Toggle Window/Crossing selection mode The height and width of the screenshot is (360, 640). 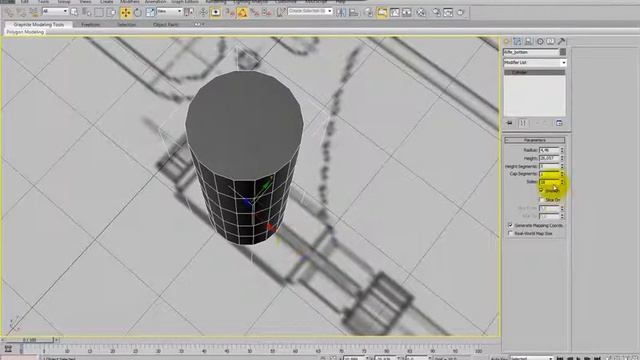tap(111, 13)
